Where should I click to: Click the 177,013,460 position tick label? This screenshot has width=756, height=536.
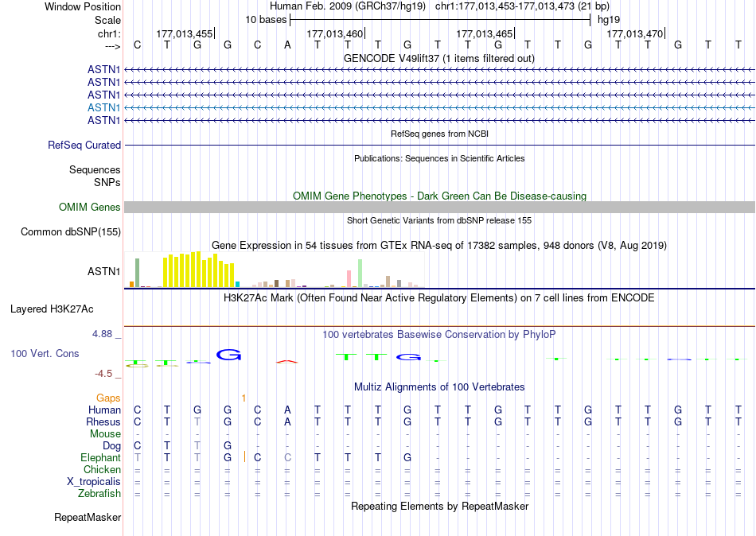tap(334, 33)
